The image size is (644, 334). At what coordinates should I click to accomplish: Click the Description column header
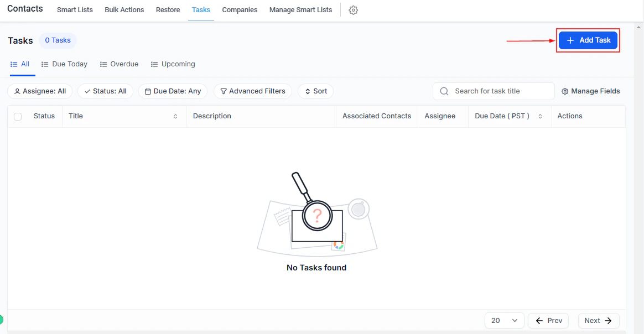[x=212, y=116]
